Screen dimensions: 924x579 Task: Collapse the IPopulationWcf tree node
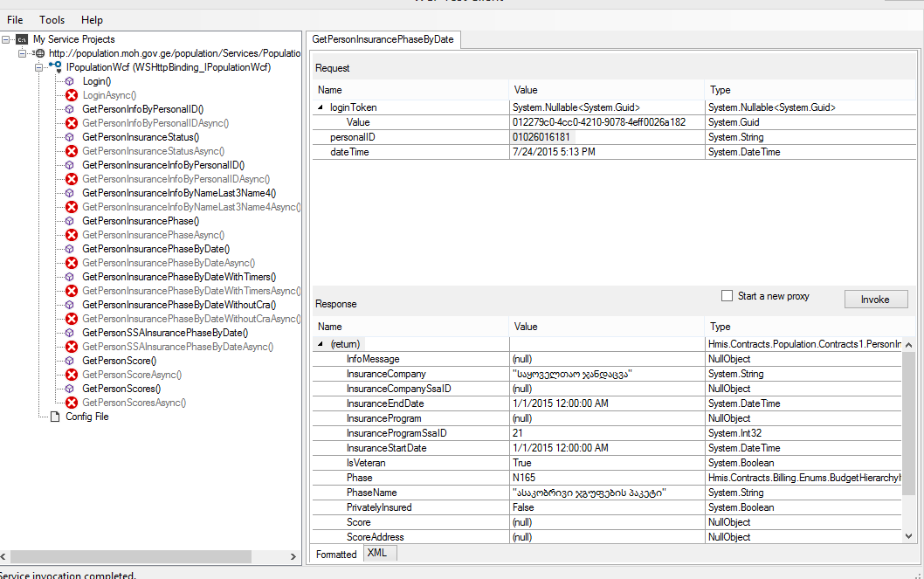point(38,67)
